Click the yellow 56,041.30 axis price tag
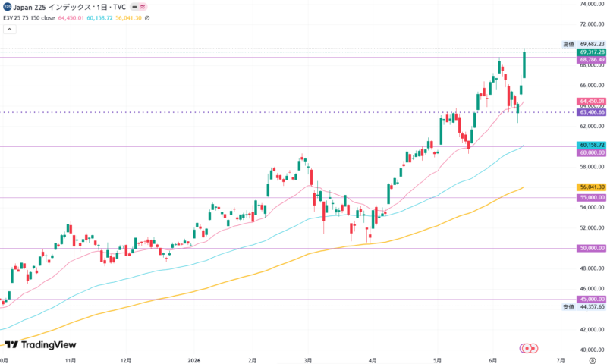The width and height of the screenshot is (607, 364). (x=591, y=187)
